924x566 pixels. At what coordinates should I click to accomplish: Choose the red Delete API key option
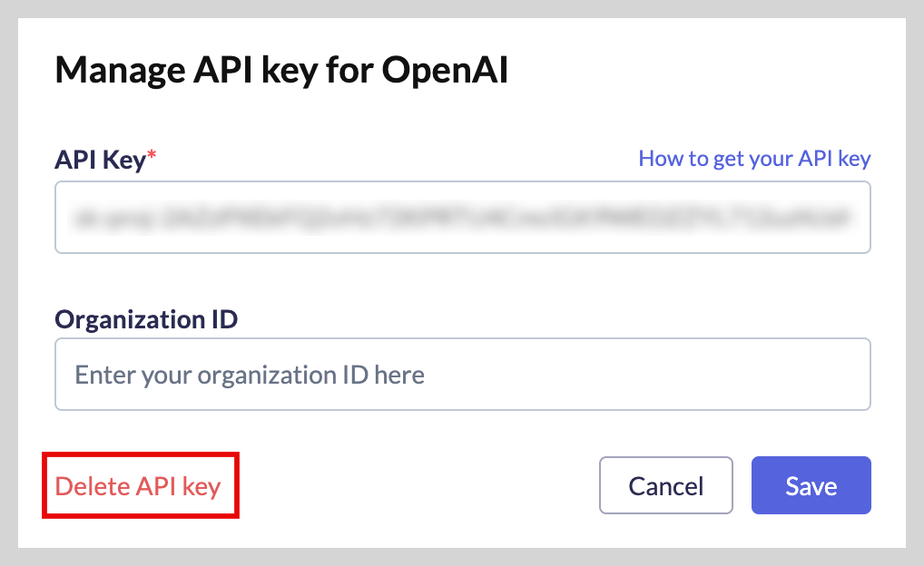(x=138, y=486)
